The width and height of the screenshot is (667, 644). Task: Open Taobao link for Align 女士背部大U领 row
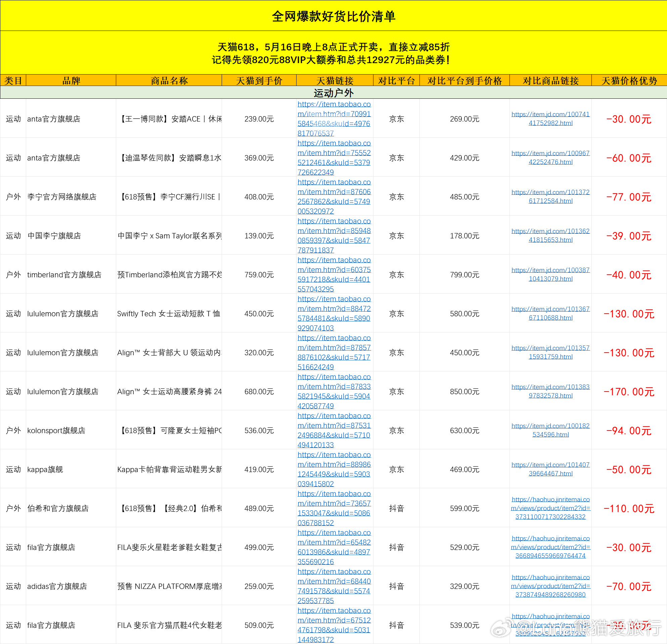click(x=334, y=352)
